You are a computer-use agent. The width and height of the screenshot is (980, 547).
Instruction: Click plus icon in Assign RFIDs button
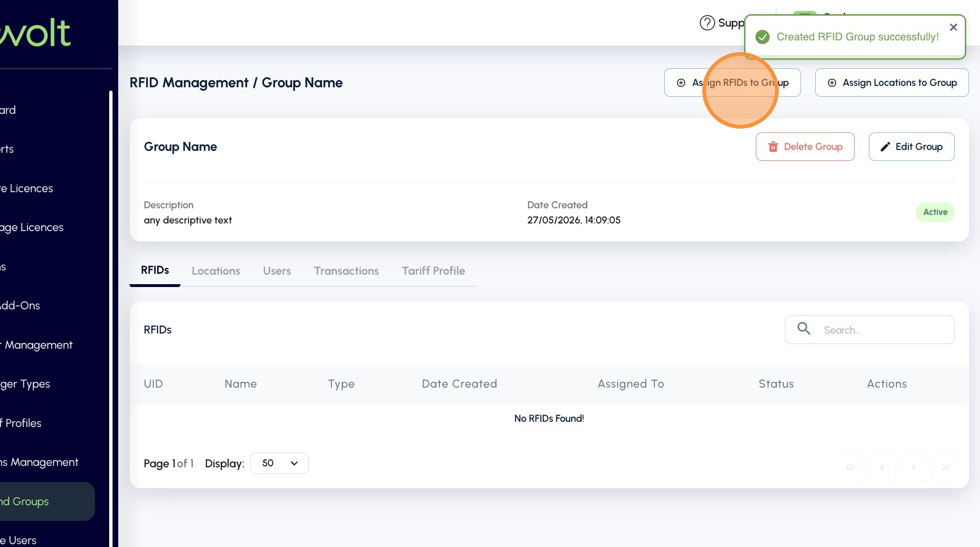click(681, 83)
